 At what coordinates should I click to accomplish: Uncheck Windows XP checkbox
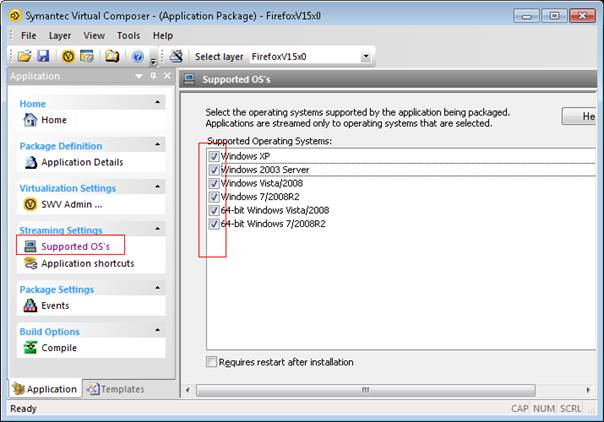click(214, 156)
